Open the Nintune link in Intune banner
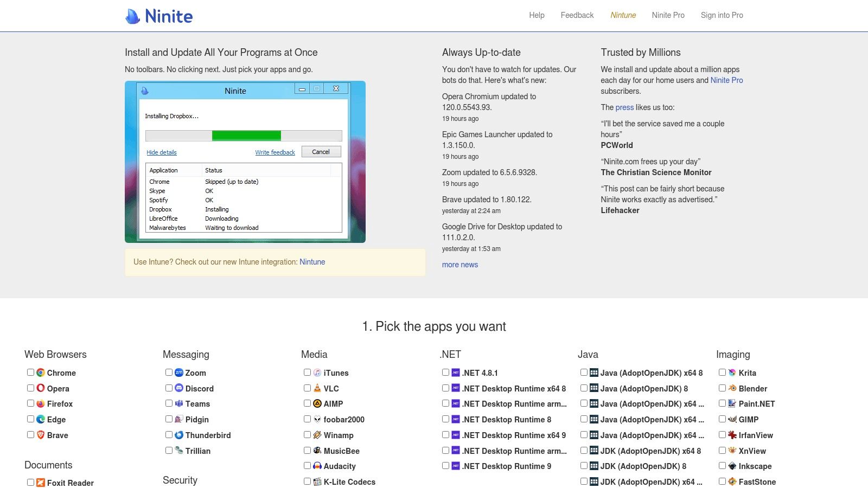 pyautogui.click(x=312, y=262)
